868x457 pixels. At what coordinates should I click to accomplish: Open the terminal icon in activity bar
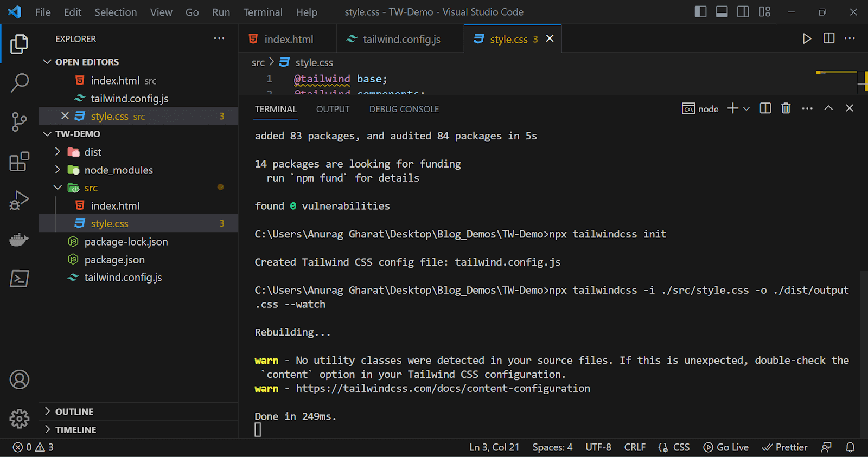pos(19,278)
